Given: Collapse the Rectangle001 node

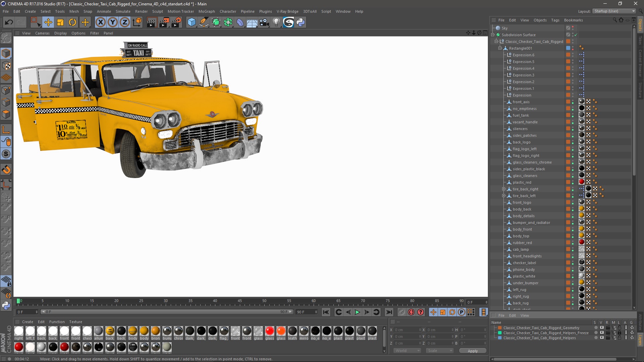Looking at the screenshot, I should click(500, 48).
